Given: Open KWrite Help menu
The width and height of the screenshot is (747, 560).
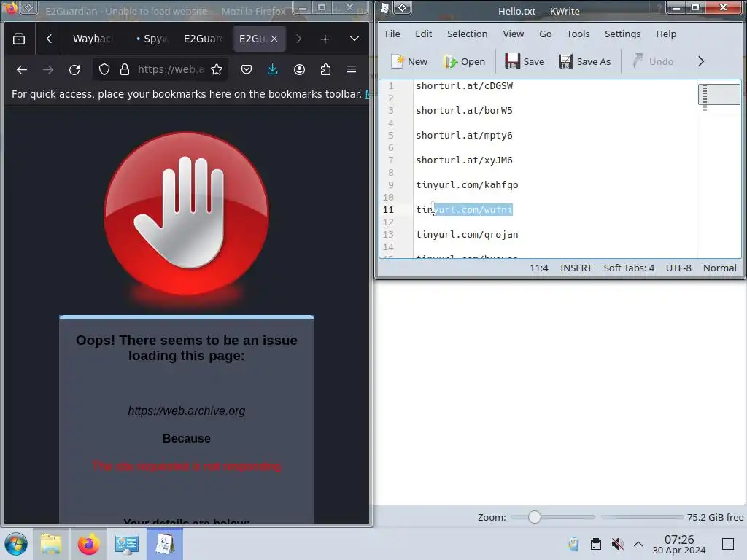Looking at the screenshot, I should [666, 34].
